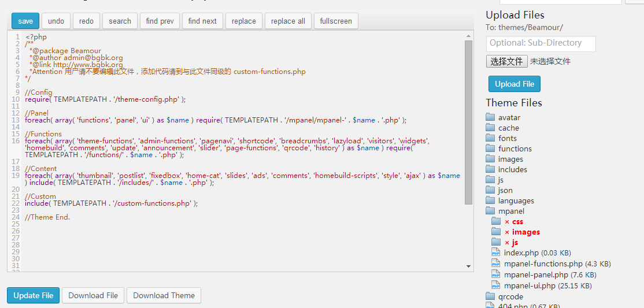The image size is (644, 308).
Task: Open the avatar folder icon
Action: tap(490, 118)
